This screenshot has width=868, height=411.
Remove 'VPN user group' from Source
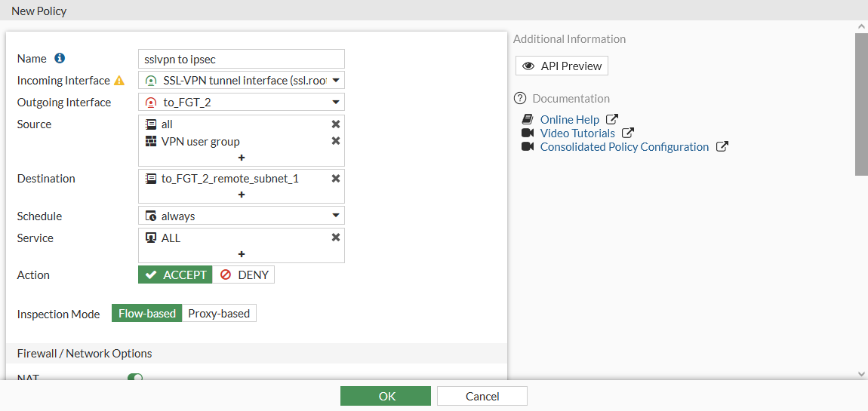tap(336, 141)
